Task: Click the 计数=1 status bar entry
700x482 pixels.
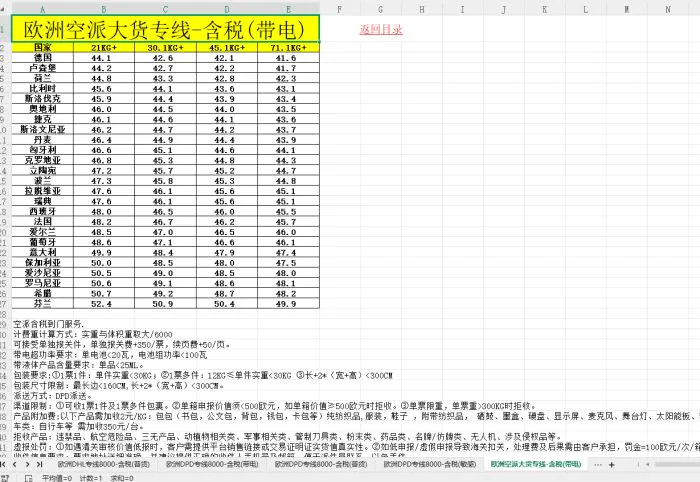Action: pos(91,478)
